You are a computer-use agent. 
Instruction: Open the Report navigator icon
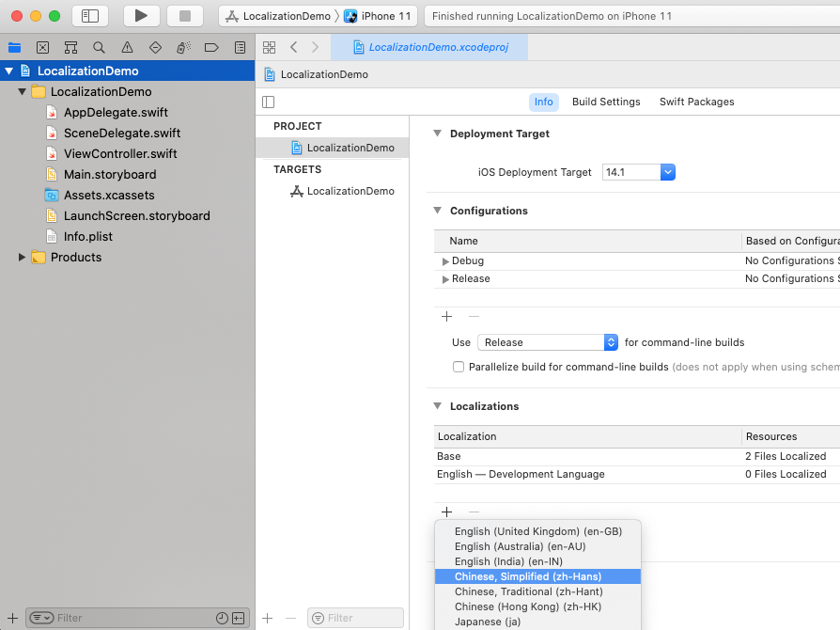(x=240, y=48)
